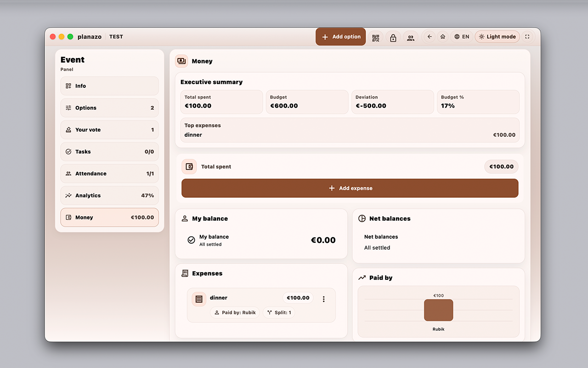The width and height of the screenshot is (588, 368).
Task: Click the person icon next to My balance heading
Action: (185, 218)
